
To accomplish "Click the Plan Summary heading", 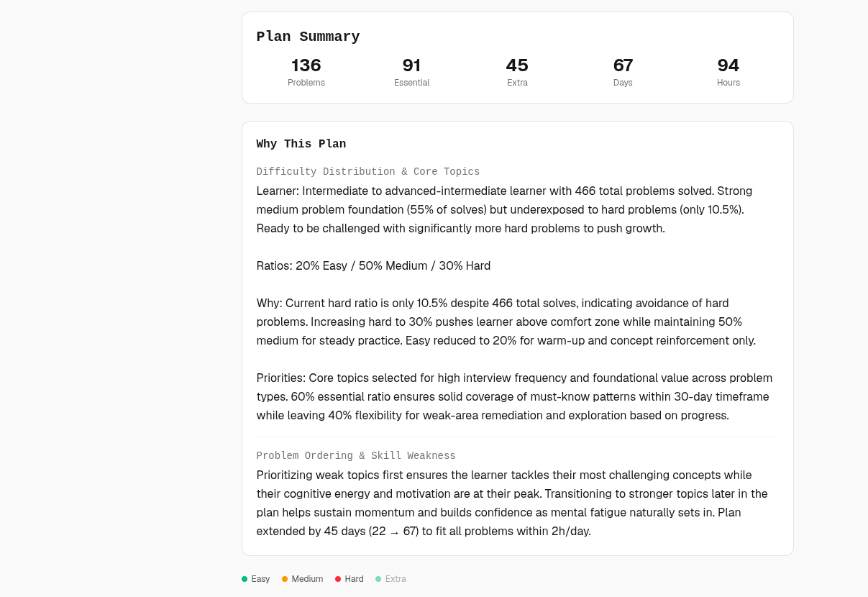I will tap(308, 37).
